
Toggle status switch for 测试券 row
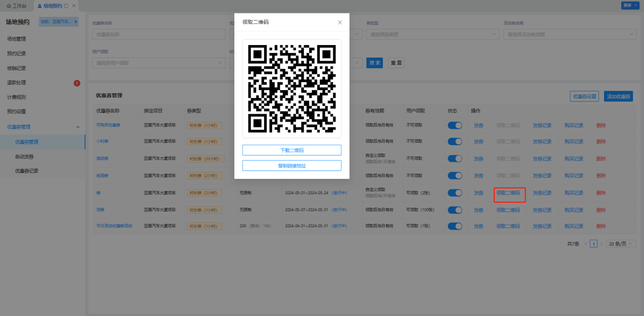tap(455, 158)
